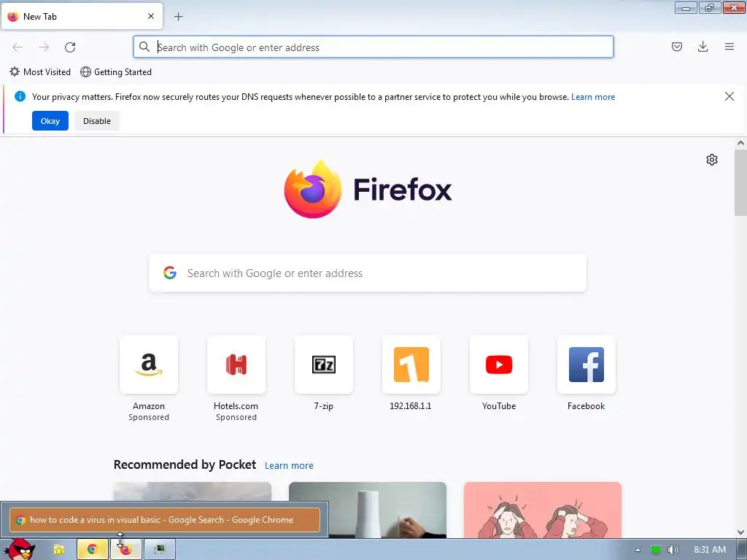Open Start menu Angry Birds orb
747x560 pixels.
20,550
